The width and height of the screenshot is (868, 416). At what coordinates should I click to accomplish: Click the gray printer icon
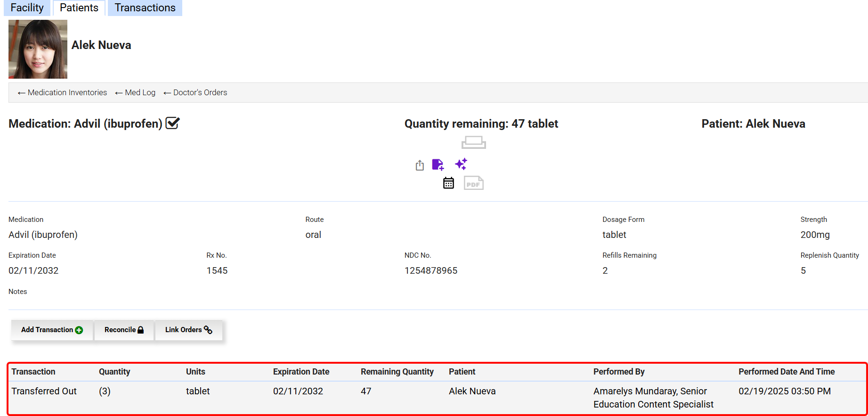click(x=473, y=142)
